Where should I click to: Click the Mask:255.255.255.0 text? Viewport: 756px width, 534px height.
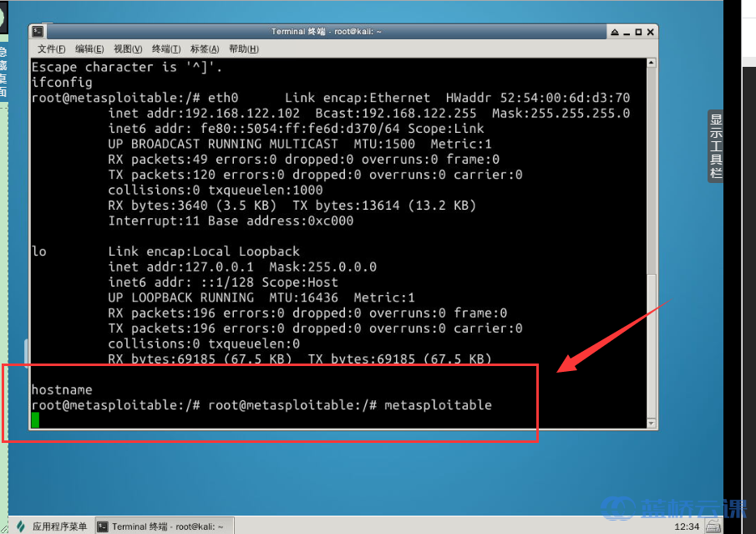561,114
